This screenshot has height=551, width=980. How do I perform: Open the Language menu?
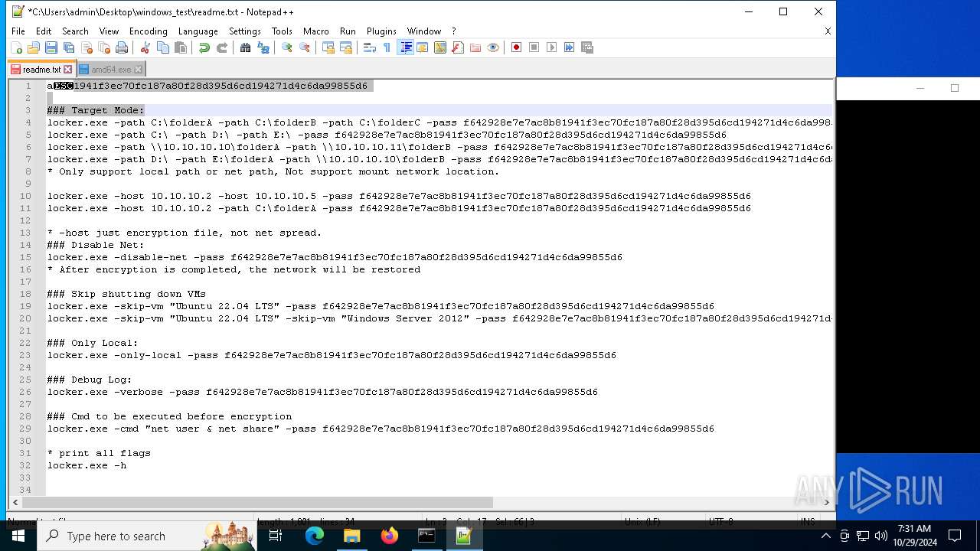198,31
